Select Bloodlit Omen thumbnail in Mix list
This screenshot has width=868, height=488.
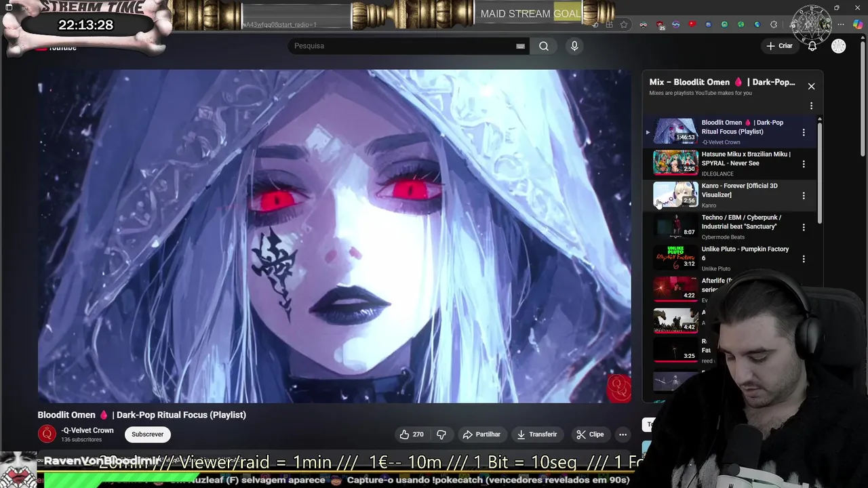click(675, 131)
